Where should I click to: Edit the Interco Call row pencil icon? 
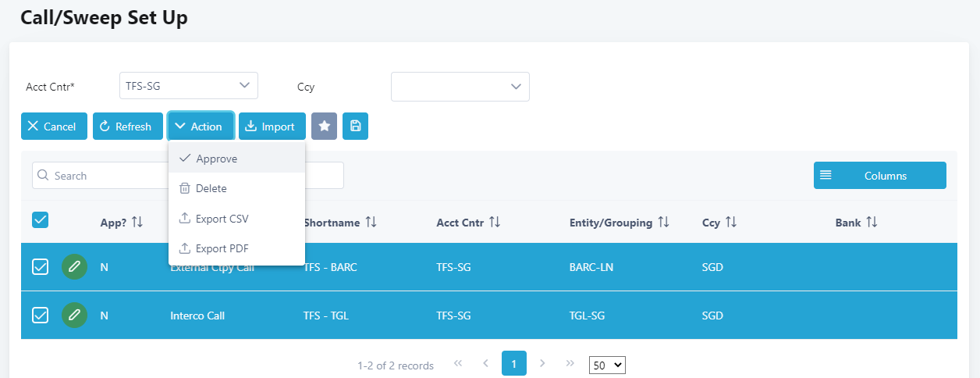[74, 316]
